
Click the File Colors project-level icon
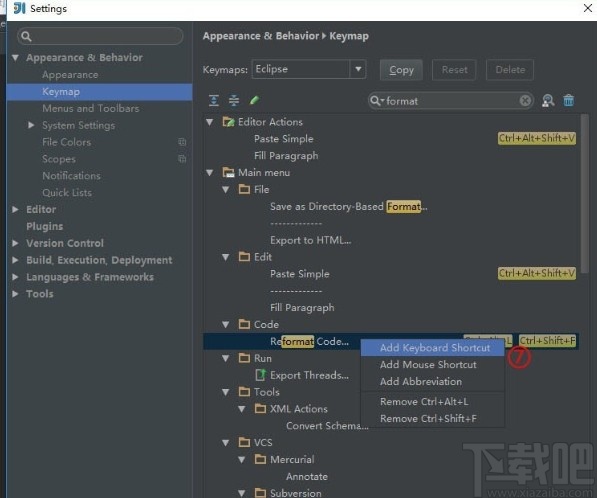point(182,142)
